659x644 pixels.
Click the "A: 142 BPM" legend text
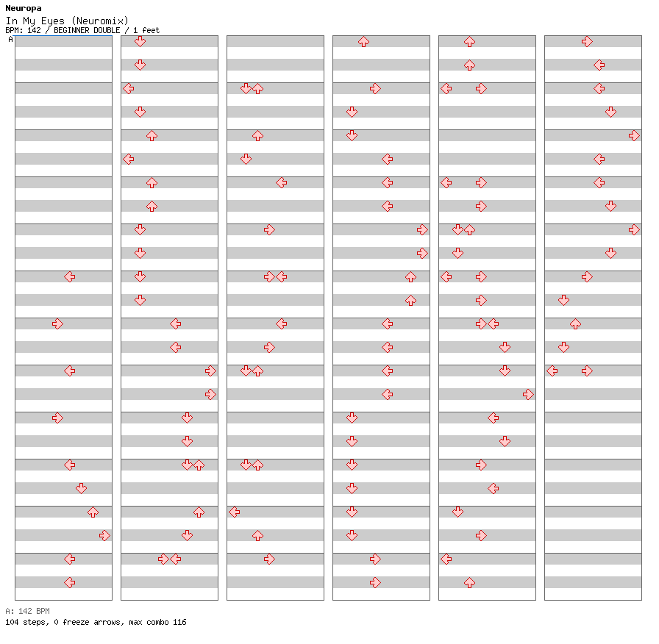point(27,611)
